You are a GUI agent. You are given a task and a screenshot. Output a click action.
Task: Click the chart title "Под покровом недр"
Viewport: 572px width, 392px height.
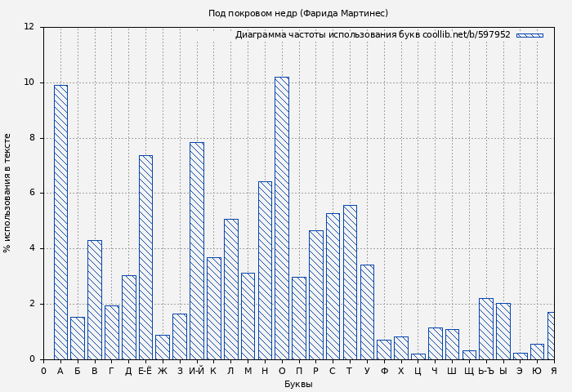[x=297, y=13]
